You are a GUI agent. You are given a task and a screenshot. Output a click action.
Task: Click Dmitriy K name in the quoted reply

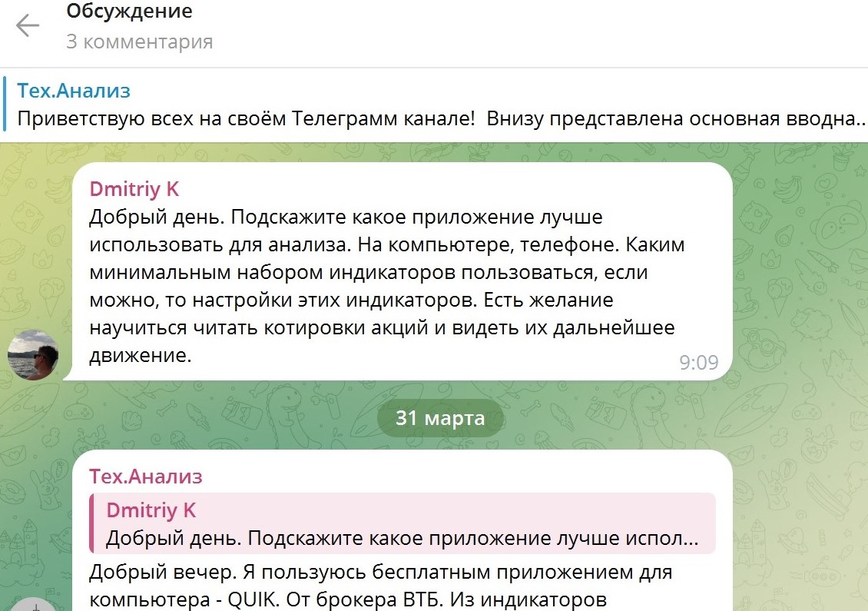pyautogui.click(x=151, y=510)
